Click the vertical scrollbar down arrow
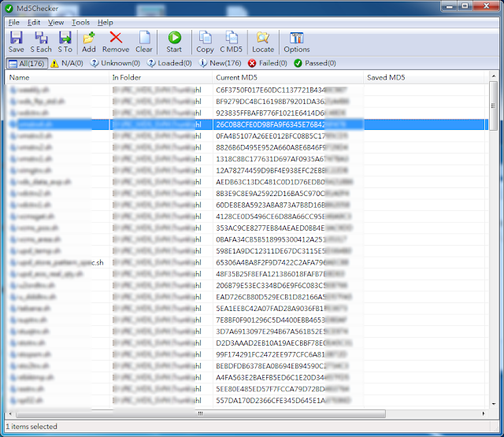504x437 pixels. [x=494, y=404]
